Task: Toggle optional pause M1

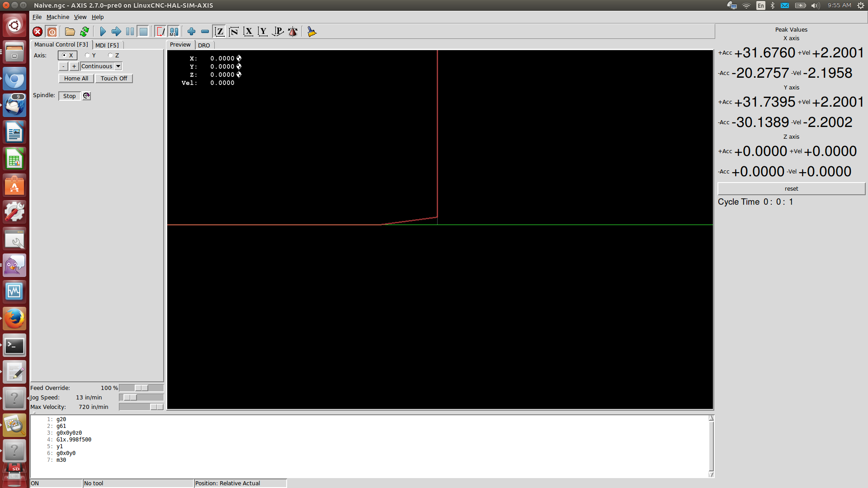Action: point(174,32)
